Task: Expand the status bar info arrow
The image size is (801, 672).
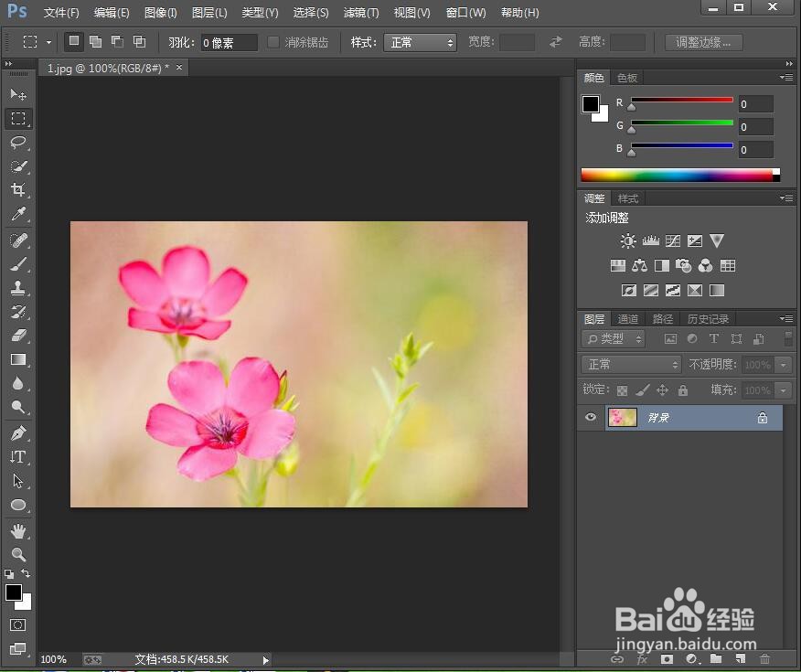Action: pos(265,660)
